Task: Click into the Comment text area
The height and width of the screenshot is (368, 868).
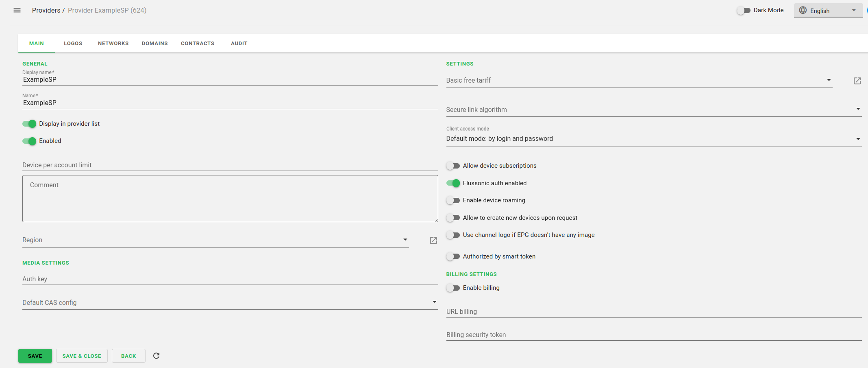Action: coord(230,199)
